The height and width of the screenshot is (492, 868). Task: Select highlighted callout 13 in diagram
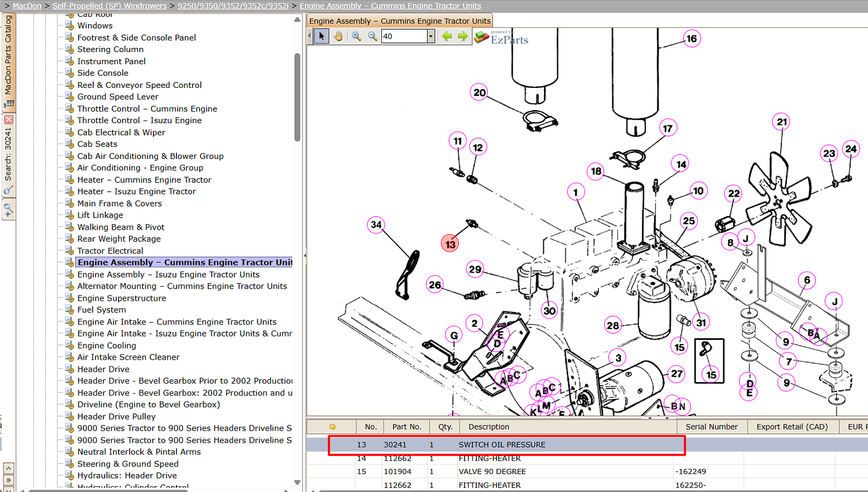450,244
